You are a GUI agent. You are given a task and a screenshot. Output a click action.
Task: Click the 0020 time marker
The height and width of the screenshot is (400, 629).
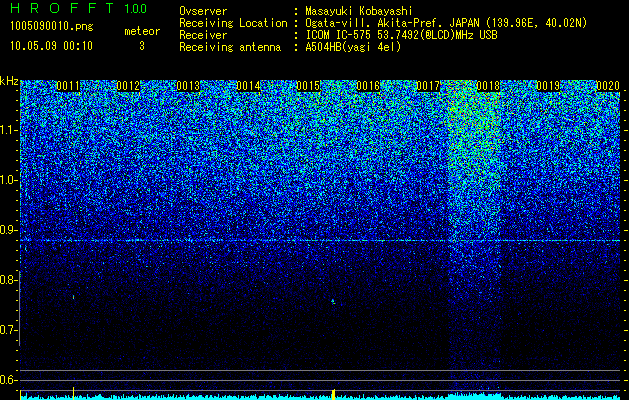pyautogui.click(x=608, y=86)
